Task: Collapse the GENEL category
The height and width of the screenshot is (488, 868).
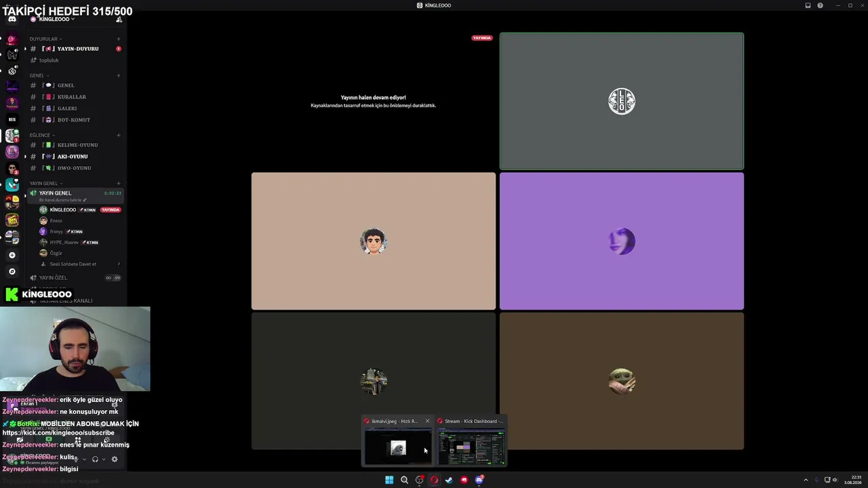Action: click(39, 75)
